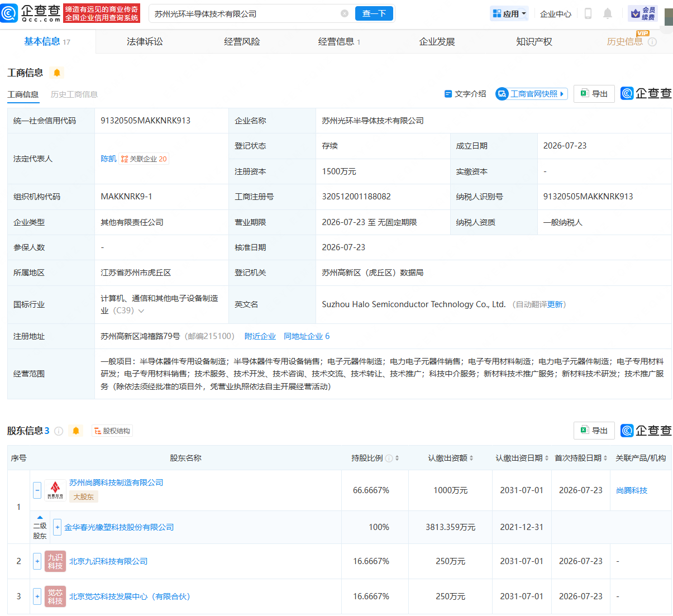The width and height of the screenshot is (673, 616).
Task: Click the Qcc.com logo icon
Action: pos(9,13)
